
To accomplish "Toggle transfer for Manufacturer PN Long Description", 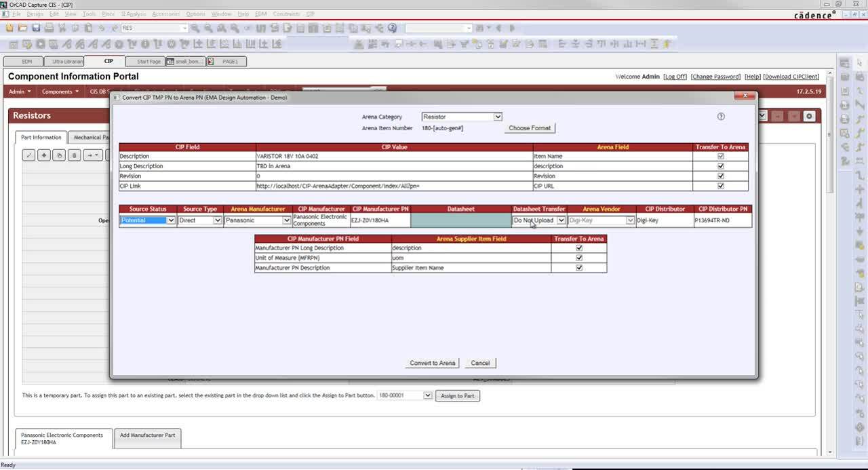I will pyautogui.click(x=579, y=248).
